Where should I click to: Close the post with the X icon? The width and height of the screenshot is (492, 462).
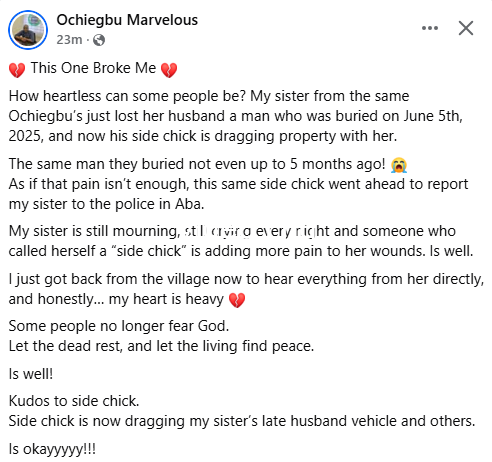[466, 28]
